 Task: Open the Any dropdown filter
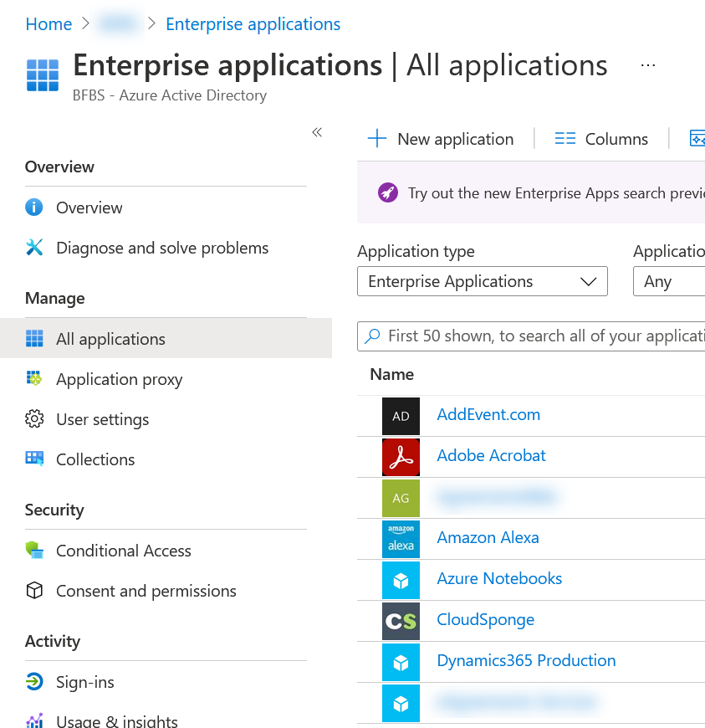(x=669, y=281)
